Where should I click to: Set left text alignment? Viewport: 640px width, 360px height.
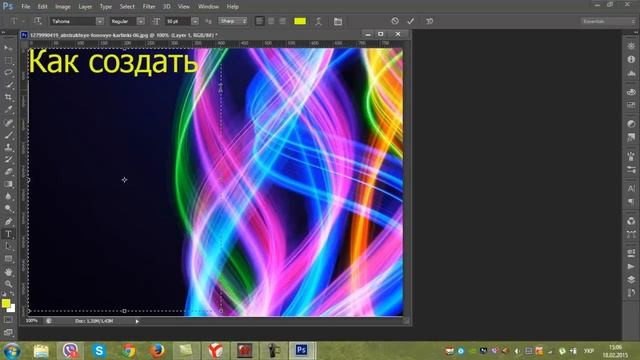pos(259,21)
